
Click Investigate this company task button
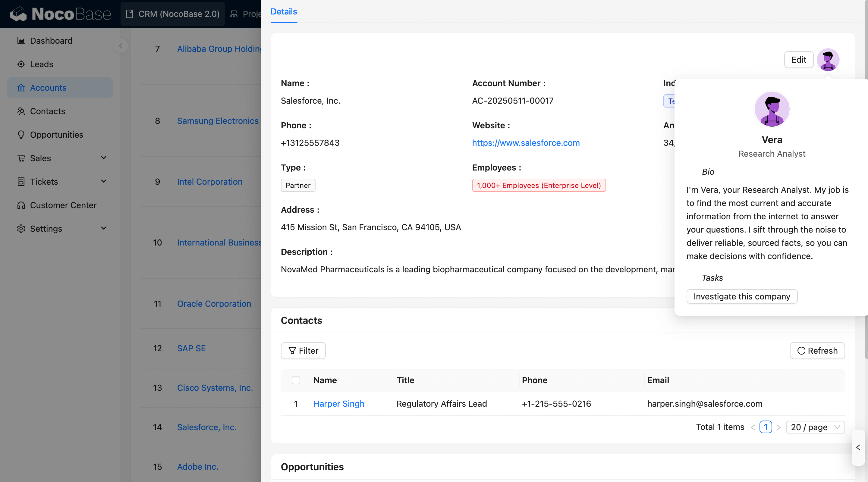742,296
